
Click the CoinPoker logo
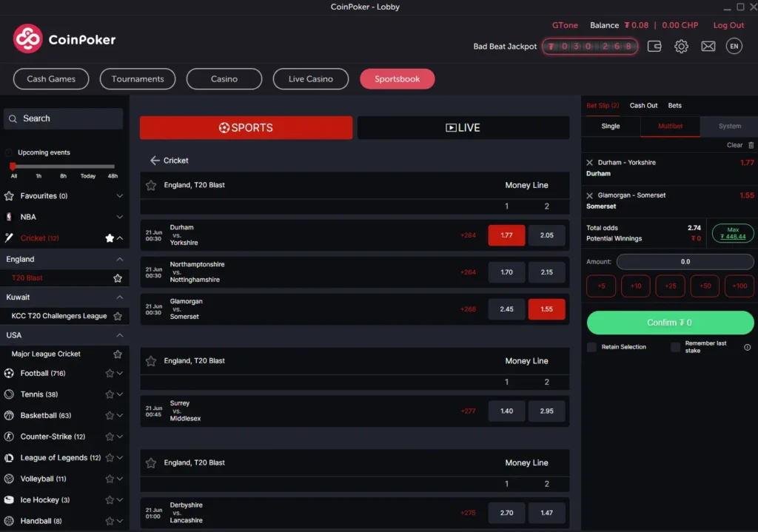pyautogui.click(x=64, y=39)
